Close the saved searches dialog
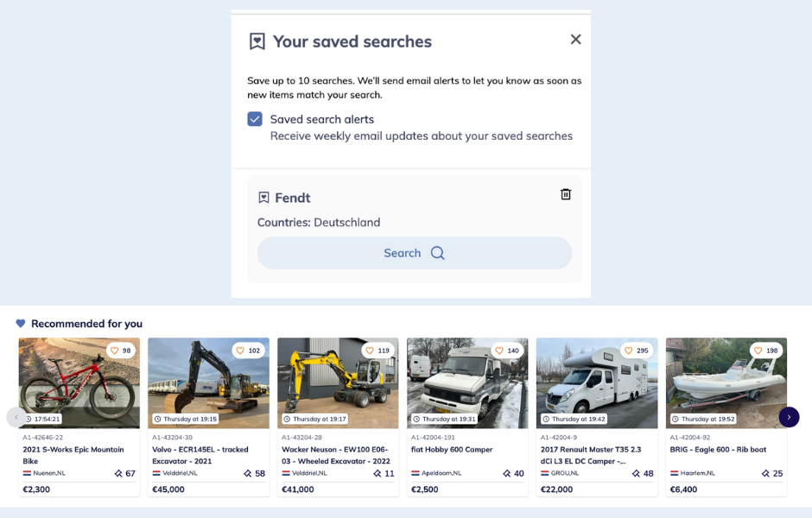 (575, 39)
